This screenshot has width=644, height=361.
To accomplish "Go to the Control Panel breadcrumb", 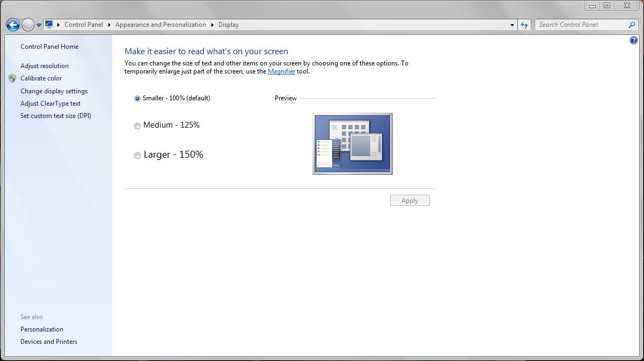I will click(84, 25).
